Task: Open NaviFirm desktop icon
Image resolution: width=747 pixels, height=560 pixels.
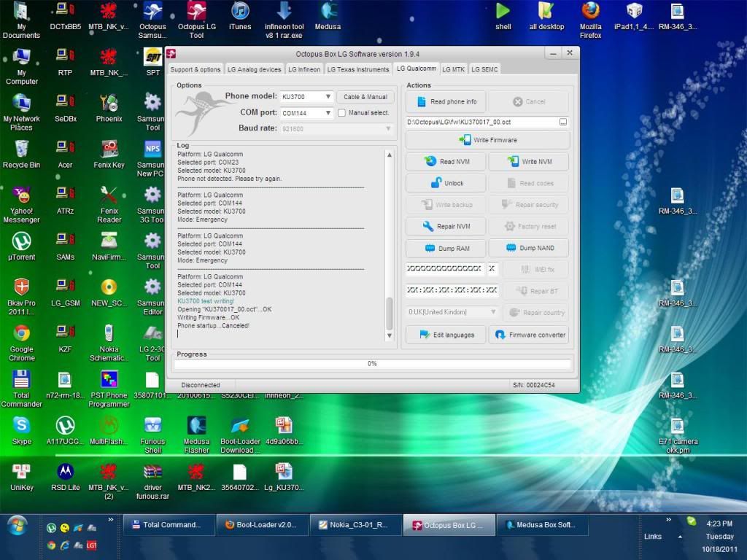Action: tap(109, 246)
